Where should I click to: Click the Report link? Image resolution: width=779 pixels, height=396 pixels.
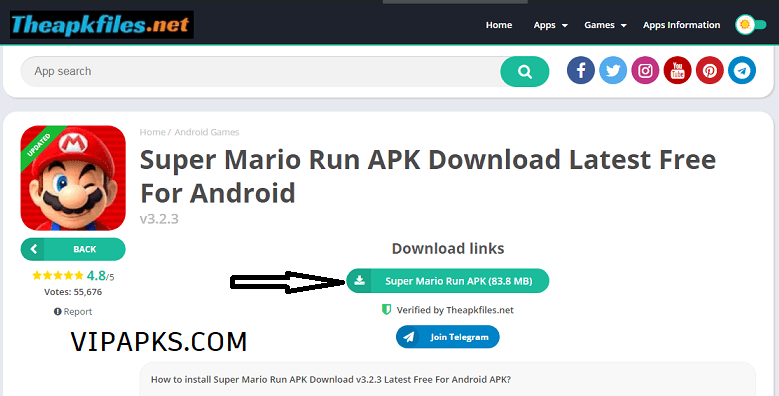coord(73,312)
